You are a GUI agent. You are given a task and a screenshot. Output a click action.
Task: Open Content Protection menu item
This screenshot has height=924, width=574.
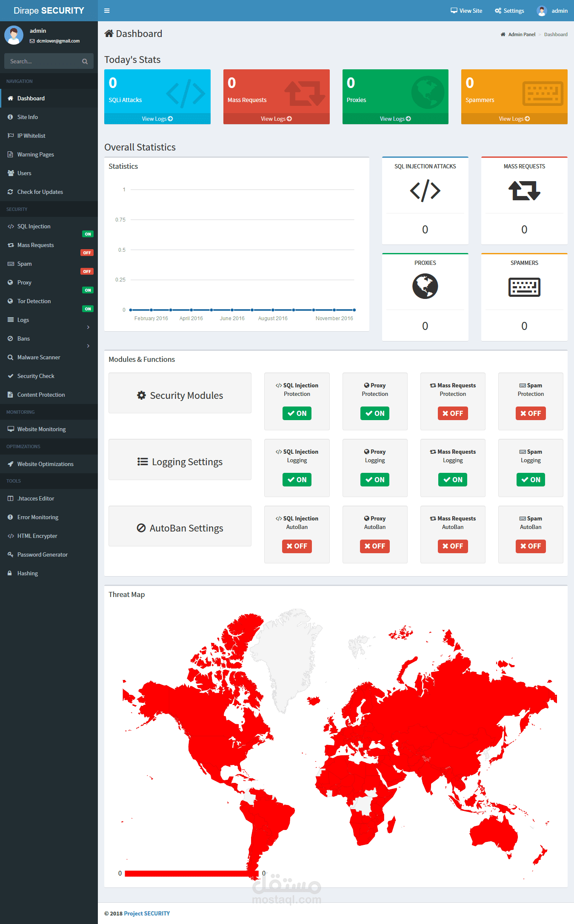click(x=49, y=395)
